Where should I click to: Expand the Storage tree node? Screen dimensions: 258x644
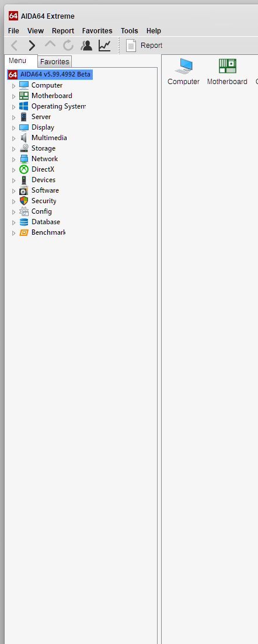(x=13, y=149)
